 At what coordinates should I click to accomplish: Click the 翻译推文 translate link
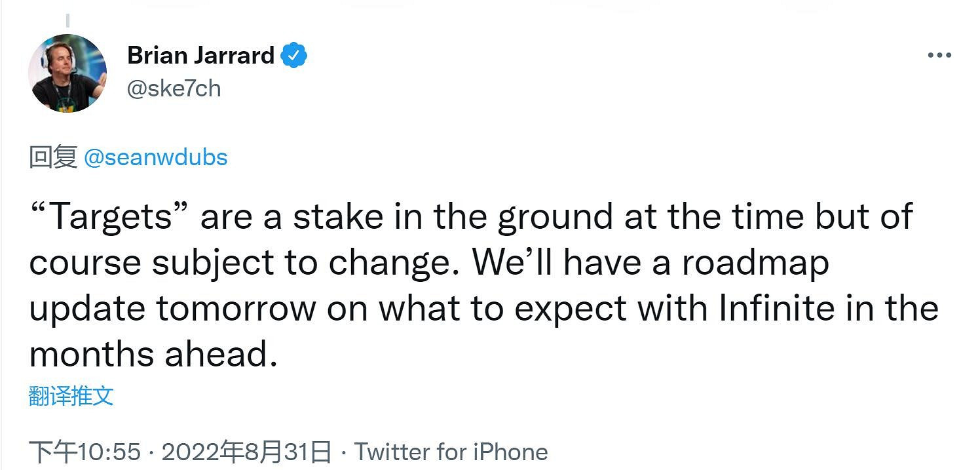pyautogui.click(x=71, y=396)
